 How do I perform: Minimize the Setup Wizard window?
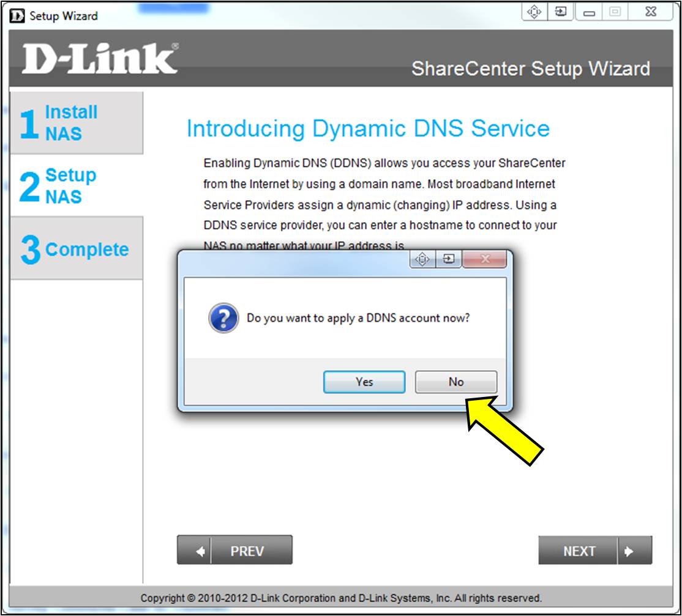[x=589, y=12]
